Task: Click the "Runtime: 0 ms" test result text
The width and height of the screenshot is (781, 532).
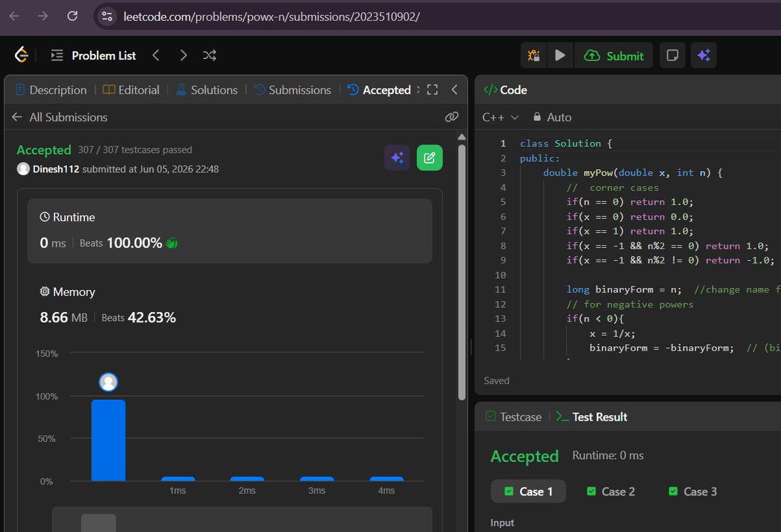Action: tap(608, 456)
